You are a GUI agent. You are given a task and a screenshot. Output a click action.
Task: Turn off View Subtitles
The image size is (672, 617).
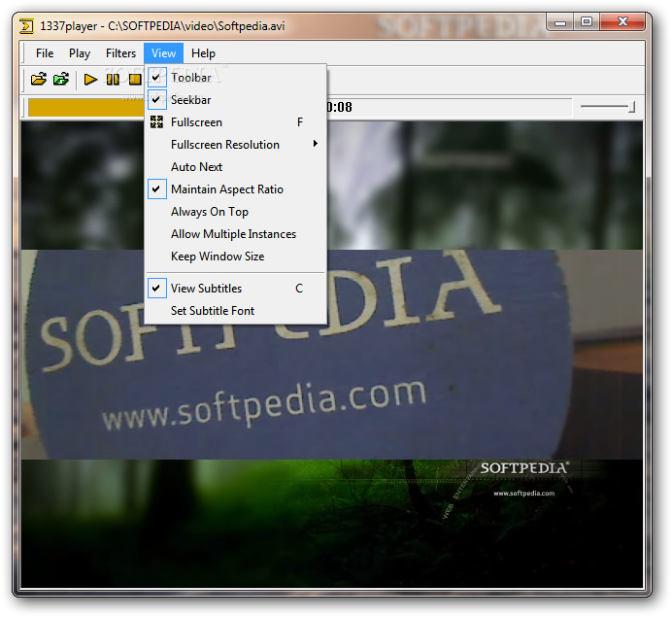[x=235, y=289]
